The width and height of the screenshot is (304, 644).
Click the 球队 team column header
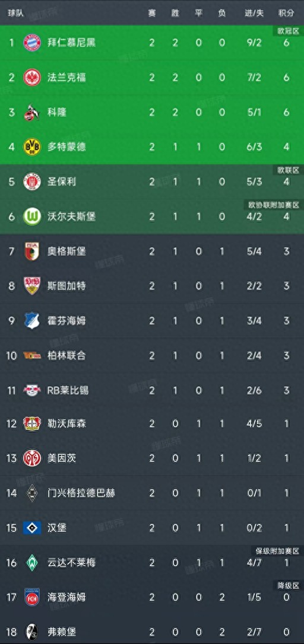point(15,13)
